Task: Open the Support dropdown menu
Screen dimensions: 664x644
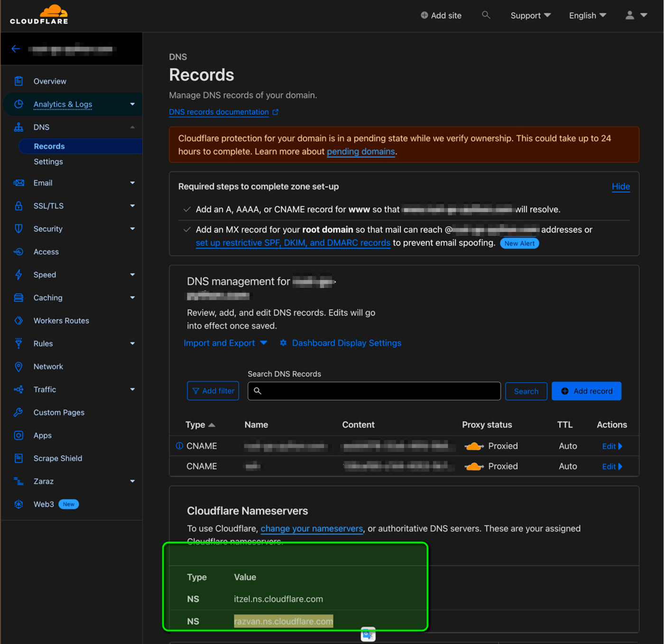Action: coord(530,15)
